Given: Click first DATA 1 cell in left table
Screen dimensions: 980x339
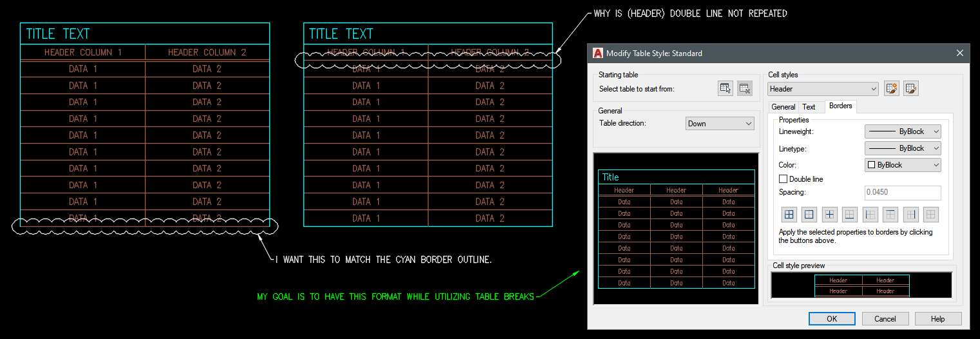Looking at the screenshot, I should 82,69.
